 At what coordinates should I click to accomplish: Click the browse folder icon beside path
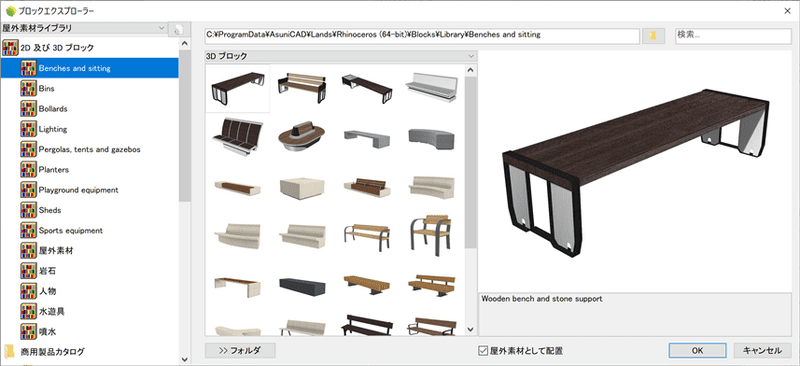tap(653, 36)
